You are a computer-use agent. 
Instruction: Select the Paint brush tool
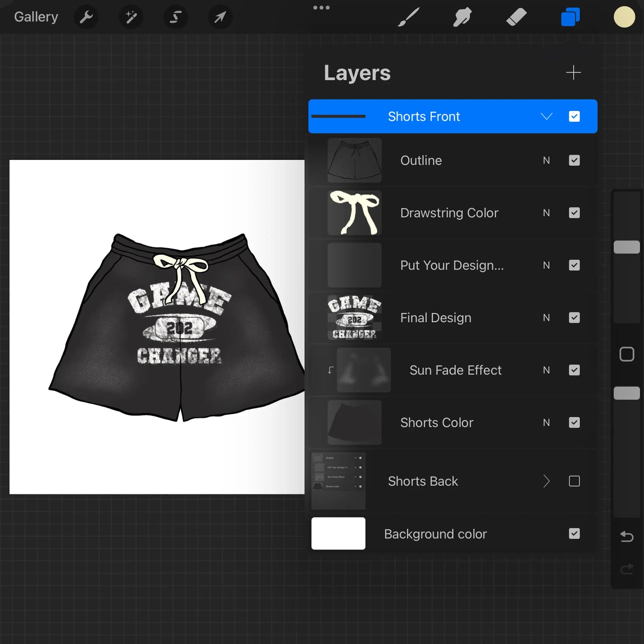click(408, 17)
